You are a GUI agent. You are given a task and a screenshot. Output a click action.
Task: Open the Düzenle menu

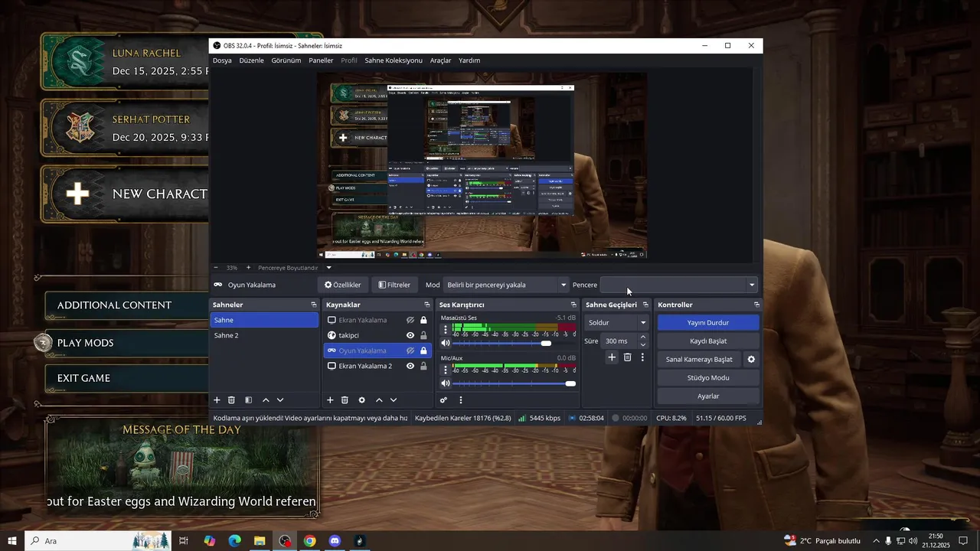251,60
